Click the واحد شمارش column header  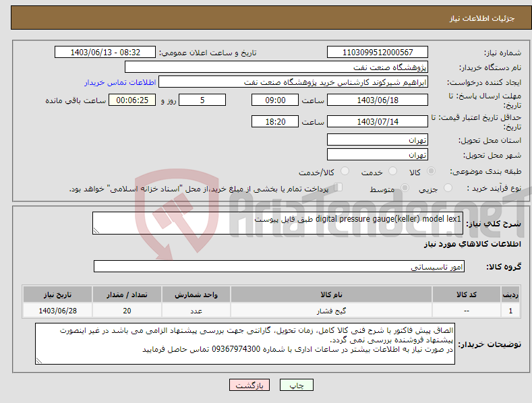click(196, 294)
